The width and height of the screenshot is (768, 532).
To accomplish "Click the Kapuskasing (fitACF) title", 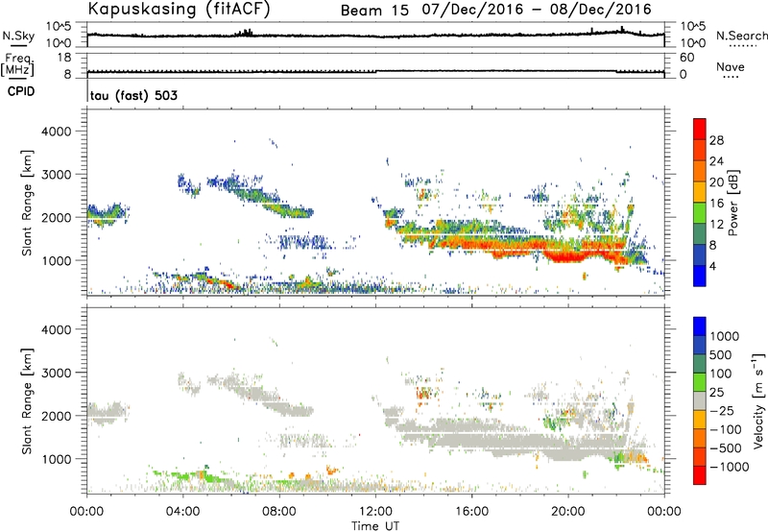I will [179, 9].
